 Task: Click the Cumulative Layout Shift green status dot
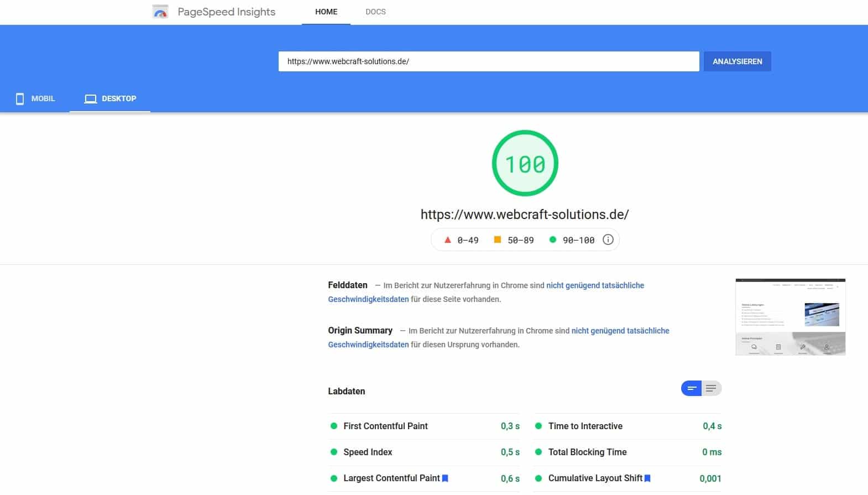tap(538, 478)
